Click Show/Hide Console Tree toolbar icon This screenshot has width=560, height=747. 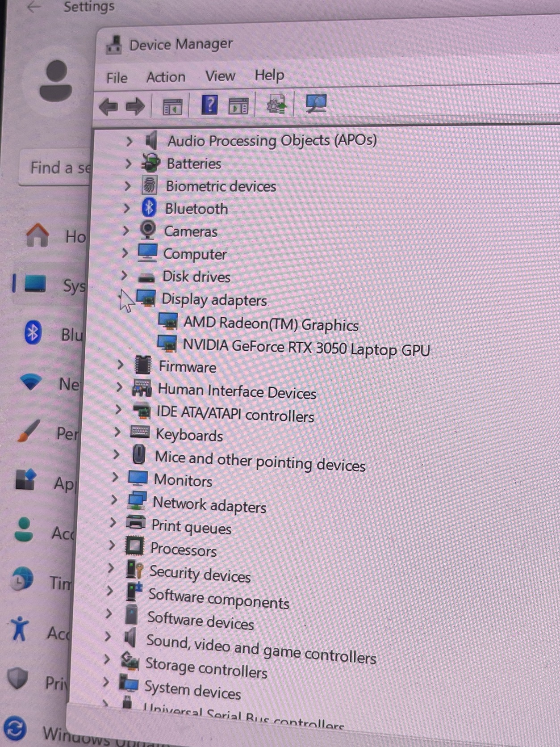coord(172,107)
